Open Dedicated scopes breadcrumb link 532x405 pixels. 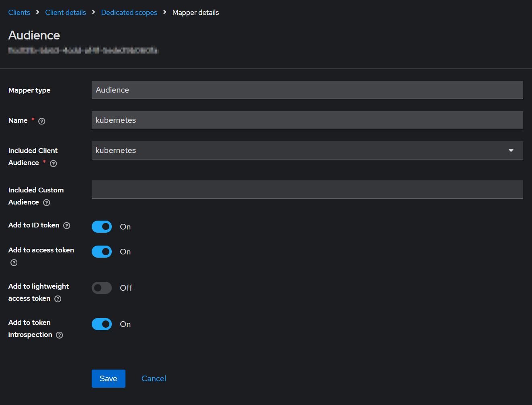point(129,12)
